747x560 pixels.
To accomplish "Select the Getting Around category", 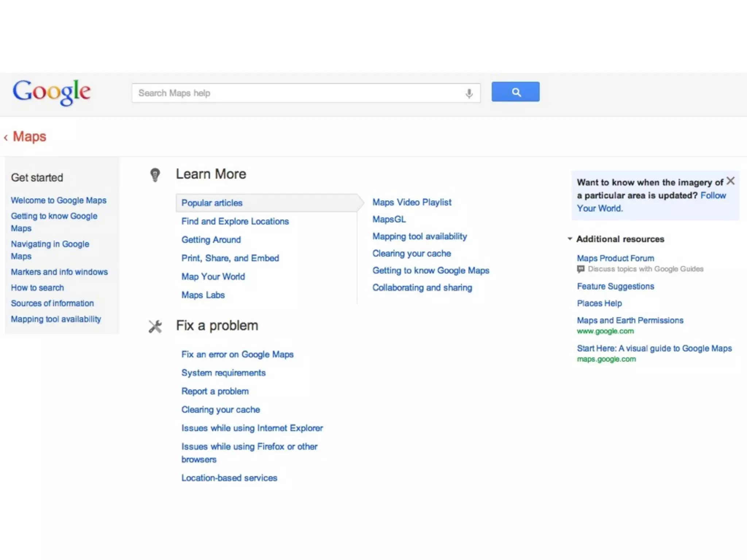I will (x=211, y=240).
